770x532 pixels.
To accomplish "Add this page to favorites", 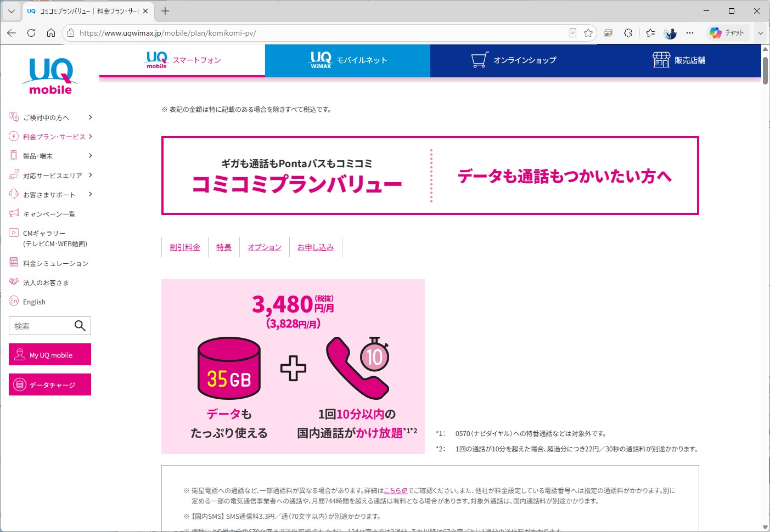I will coord(588,33).
